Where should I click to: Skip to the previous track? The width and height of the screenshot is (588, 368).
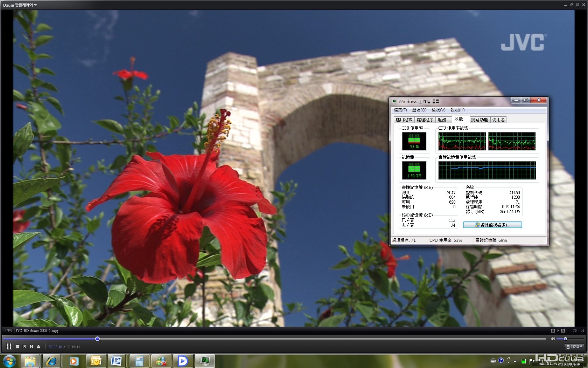24,346
